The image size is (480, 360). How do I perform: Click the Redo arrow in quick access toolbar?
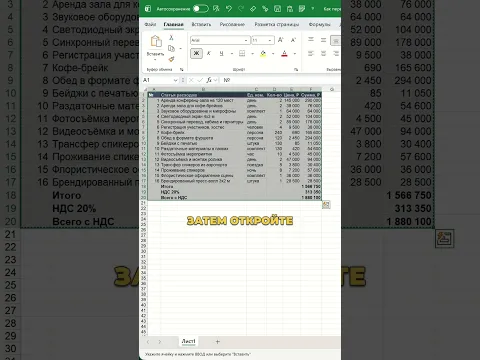pyautogui.click(x=241, y=9)
